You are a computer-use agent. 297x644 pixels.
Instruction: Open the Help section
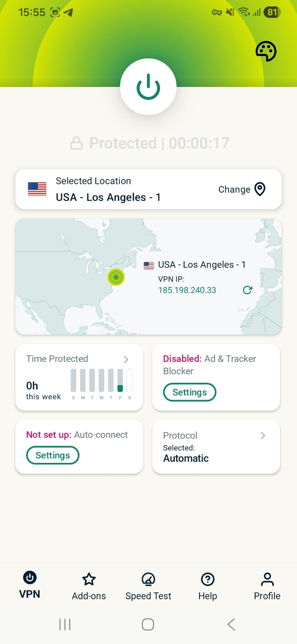(x=207, y=586)
